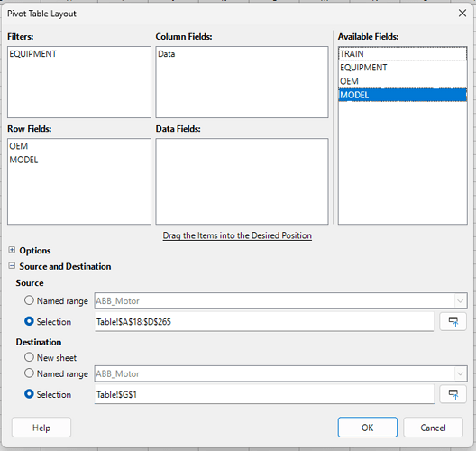Click the Cancel button
Viewport: 476px width, 451px height.
pos(433,428)
